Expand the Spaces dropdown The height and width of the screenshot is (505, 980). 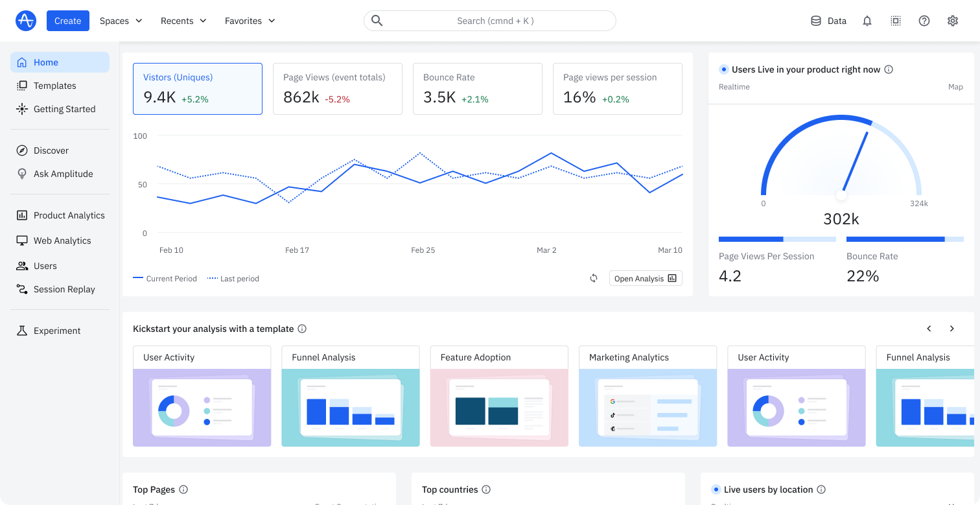(121, 21)
